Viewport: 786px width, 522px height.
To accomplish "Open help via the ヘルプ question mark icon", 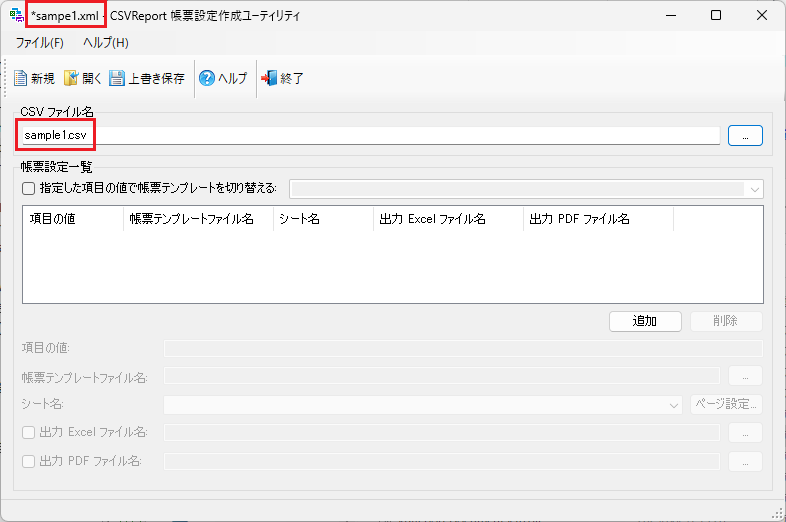I will (x=207, y=78).
